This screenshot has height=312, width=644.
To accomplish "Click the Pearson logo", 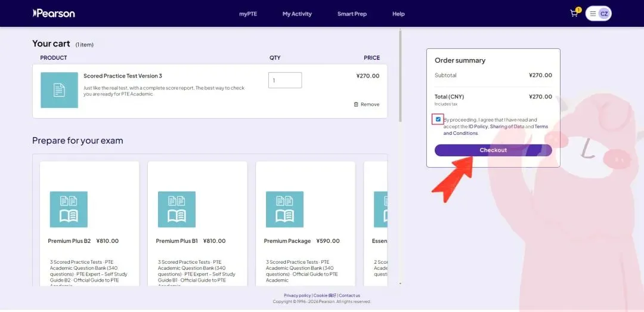I will pos(54,13).
